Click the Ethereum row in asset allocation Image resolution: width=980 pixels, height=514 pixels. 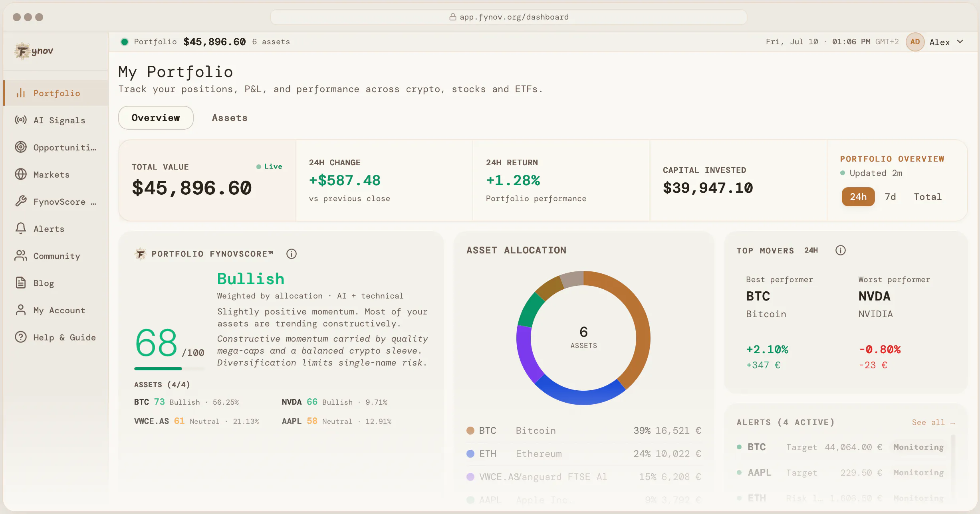tap(583, 454)
